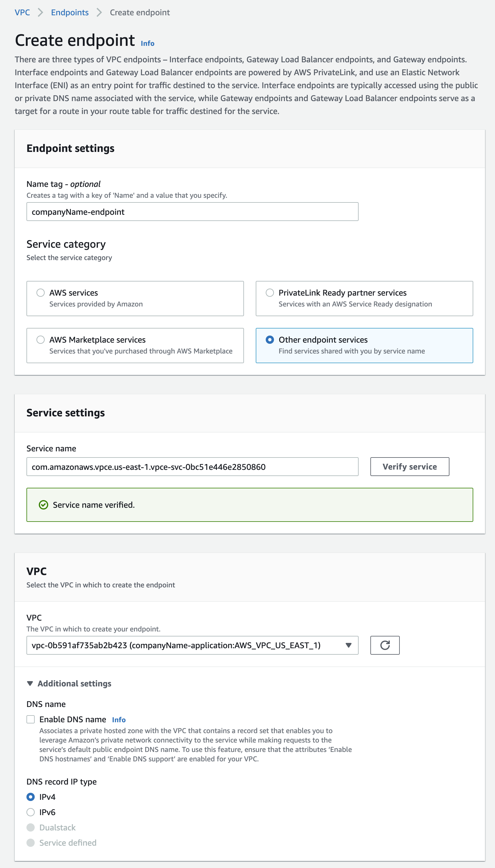Choose PrivateLink Ready partner services
Screen dimensions: 495x868
(x=270, y=293)
